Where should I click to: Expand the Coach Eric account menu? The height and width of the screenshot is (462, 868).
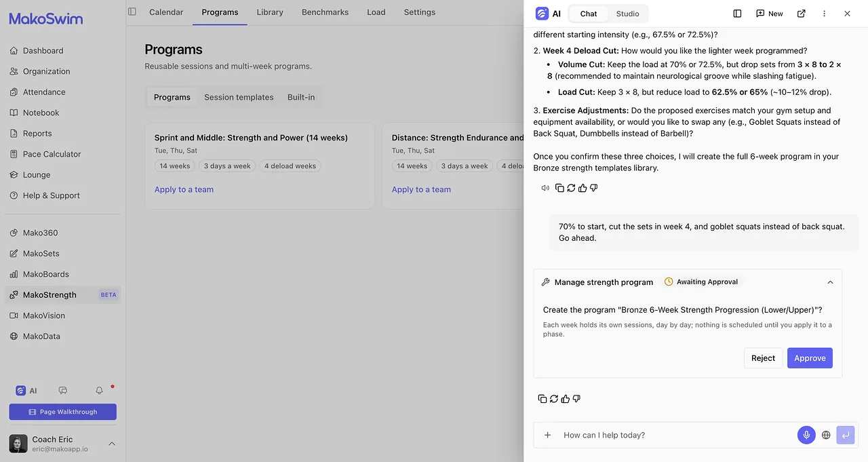(112, 444)
